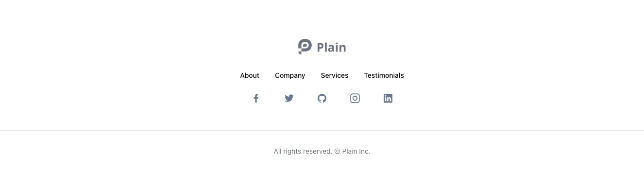644x195 pixels.
Task: Select the Services footer link
Action: pos(335,75)
